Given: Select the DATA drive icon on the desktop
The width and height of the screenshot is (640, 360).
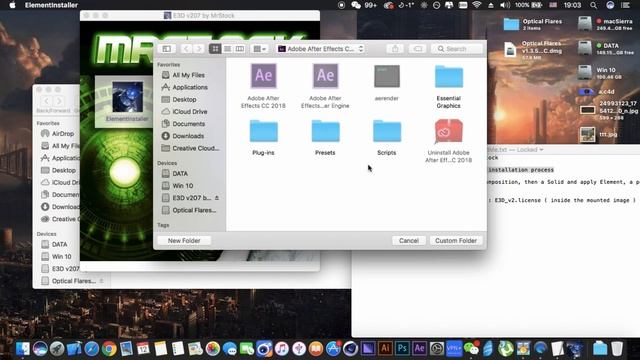Looking at the screenshot, I should (x=585, y=48).
